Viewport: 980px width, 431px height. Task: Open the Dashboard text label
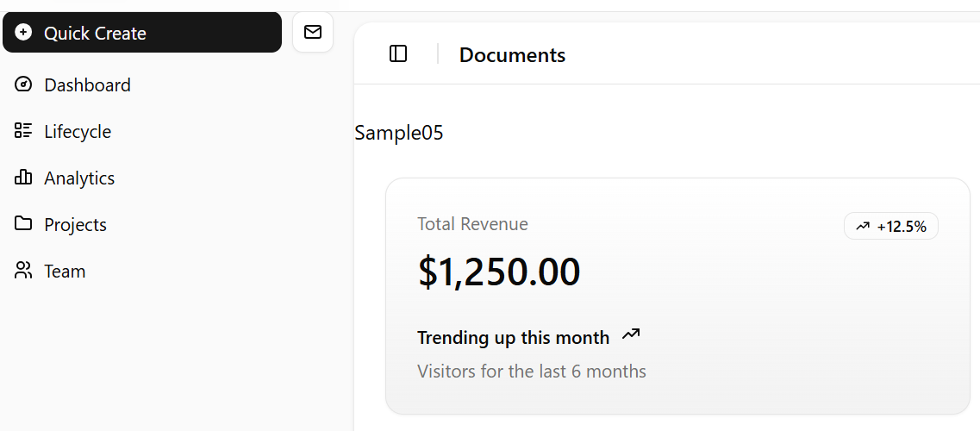pos(87,84)
